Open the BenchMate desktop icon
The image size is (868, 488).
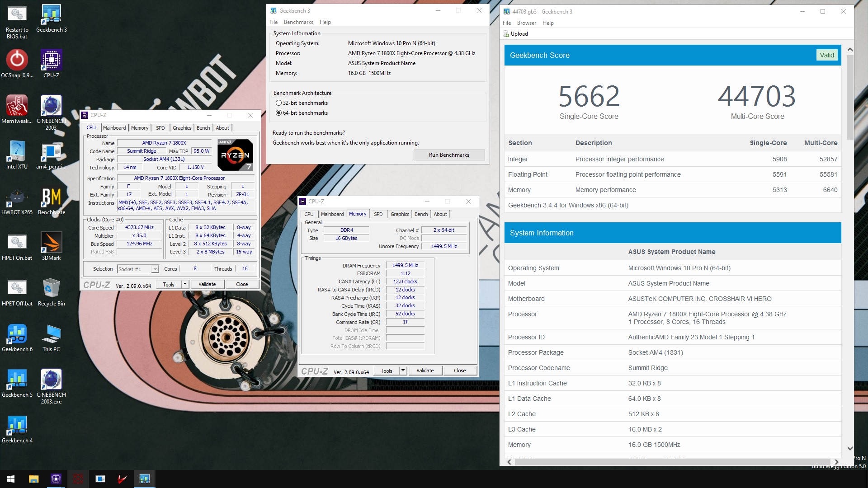[x=51, y=201]
